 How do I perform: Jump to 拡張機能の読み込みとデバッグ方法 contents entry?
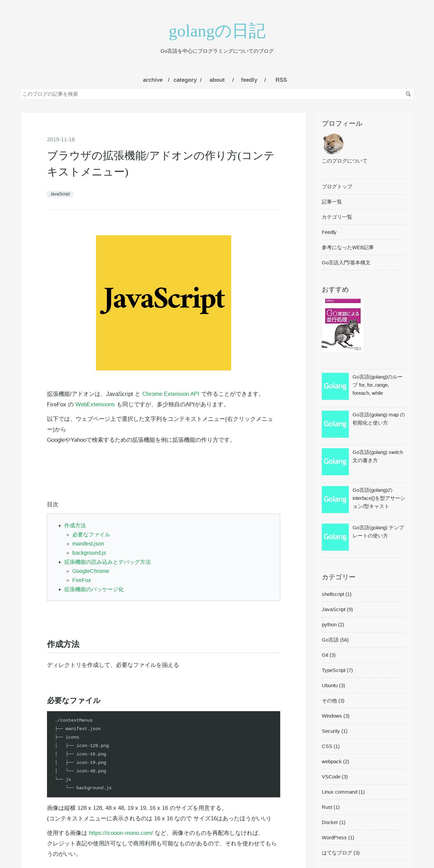pyautogui.click(x=107, y=562)
